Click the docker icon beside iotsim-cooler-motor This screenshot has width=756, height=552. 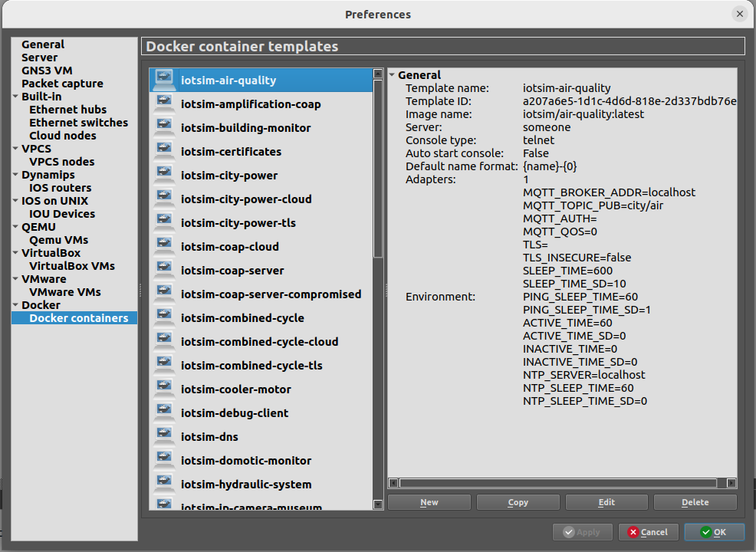click(164, 389)
